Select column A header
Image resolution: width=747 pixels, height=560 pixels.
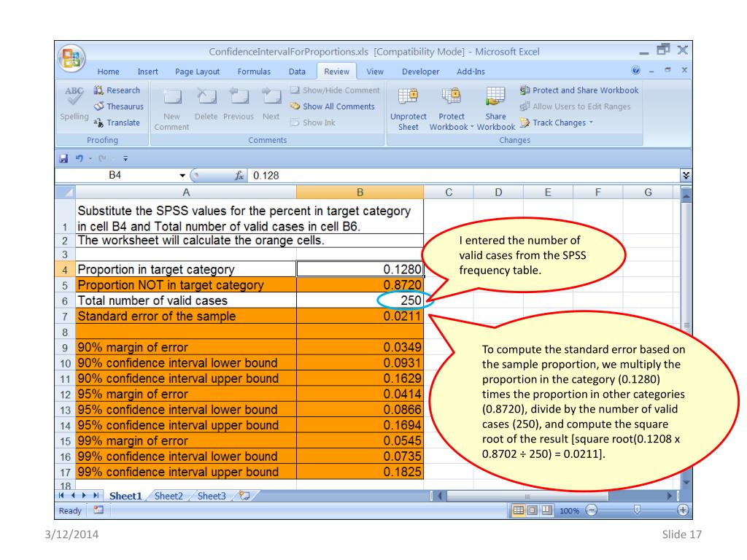[x=186, y=192]
